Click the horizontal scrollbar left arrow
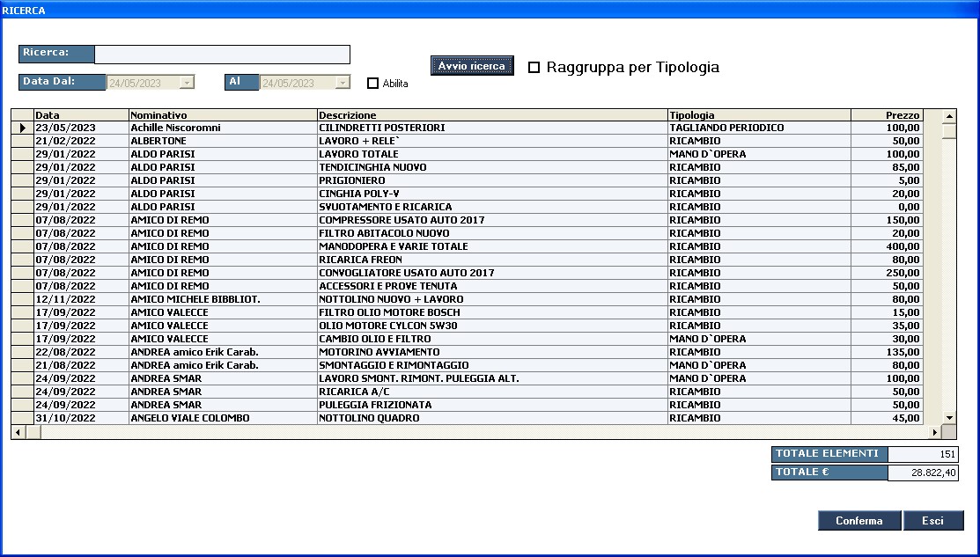The width and height of the screenshot is (980, 557). point(18,432)
